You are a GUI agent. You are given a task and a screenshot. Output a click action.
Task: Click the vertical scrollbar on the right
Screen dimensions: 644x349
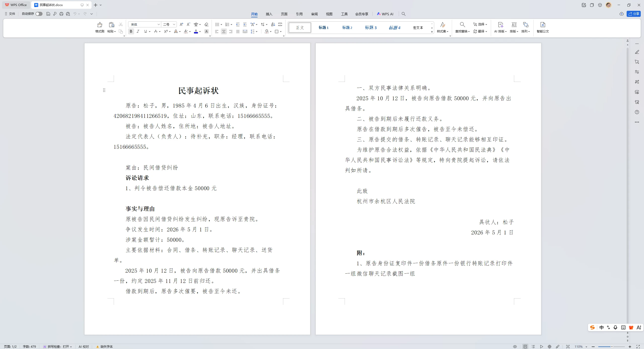click(x=628, y=186)
